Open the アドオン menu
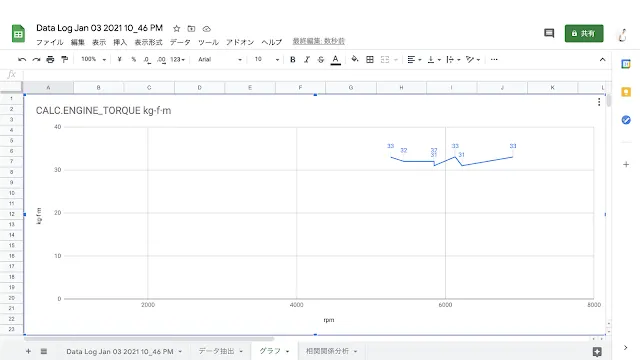 (x=240, y=42)
